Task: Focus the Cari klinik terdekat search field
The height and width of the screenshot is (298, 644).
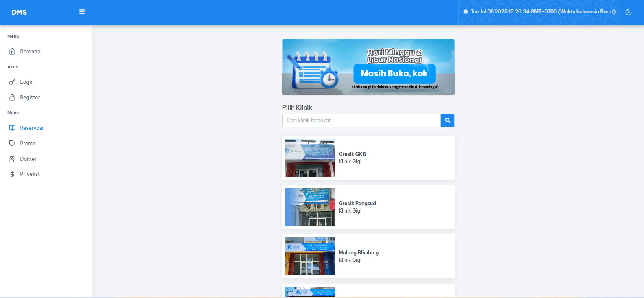Action: click(361, 121)
